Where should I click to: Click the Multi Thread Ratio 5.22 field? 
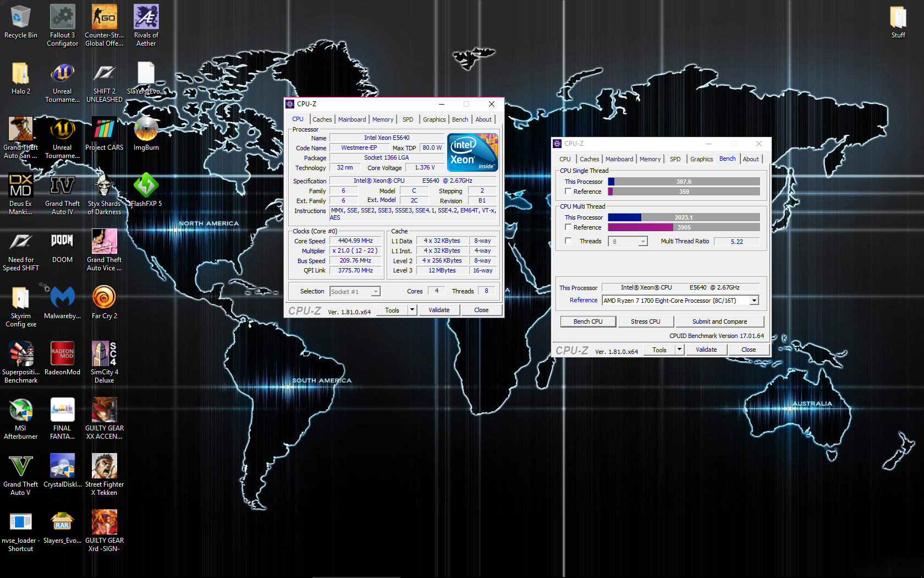[x=736, y=242]
